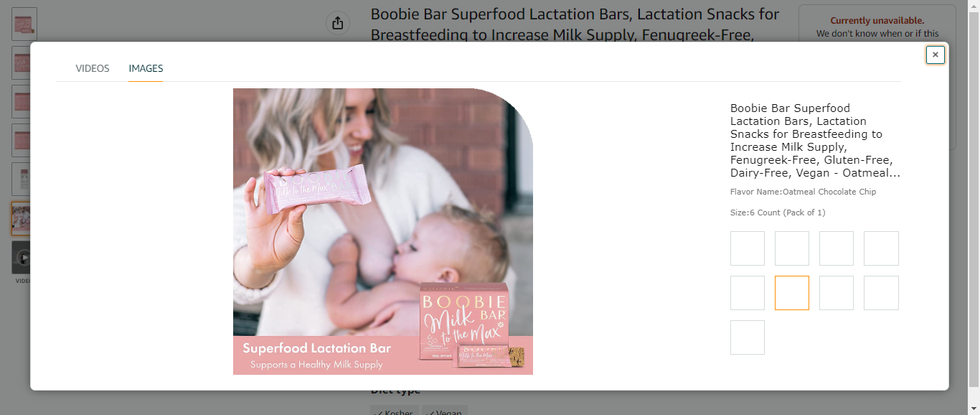The image size is (980, 415).
Task: Close the image viewer popup
Action: pyautogui.click(x=935, y=55)
